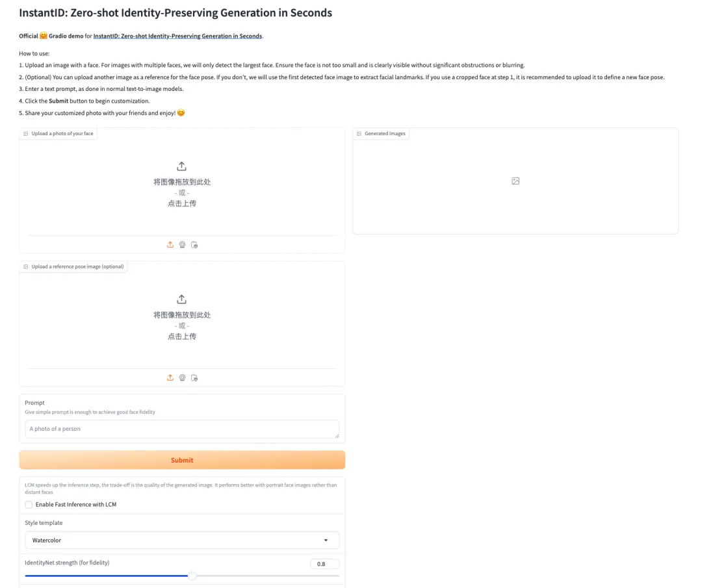This screenshot has height=588, width=702.
Task: Click the bold 'Submit' word in instruction step 4
Action: [58, 101]
